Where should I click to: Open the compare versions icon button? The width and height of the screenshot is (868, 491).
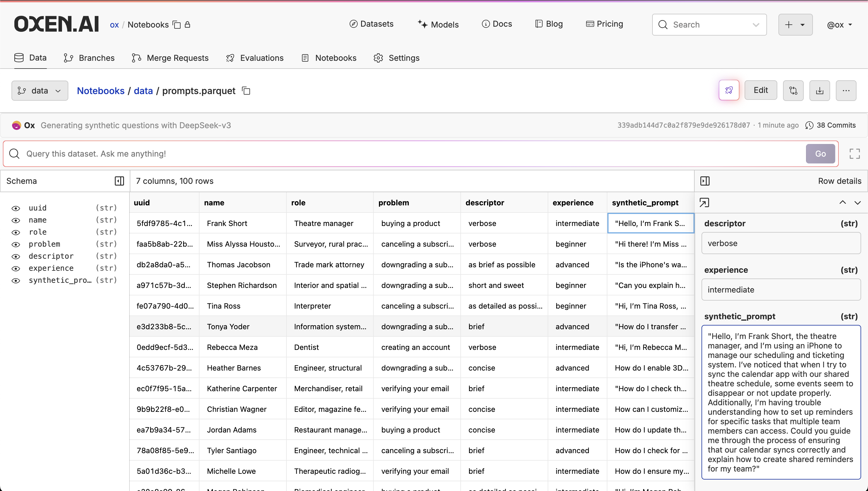click(x=793, y=90)
